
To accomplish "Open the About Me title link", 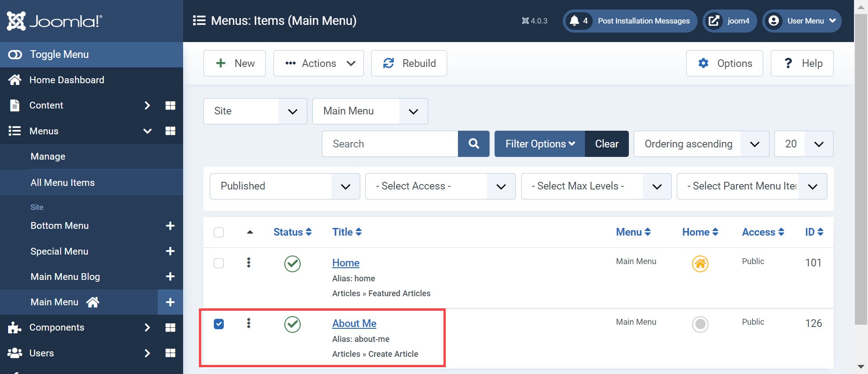I will 354,323.
